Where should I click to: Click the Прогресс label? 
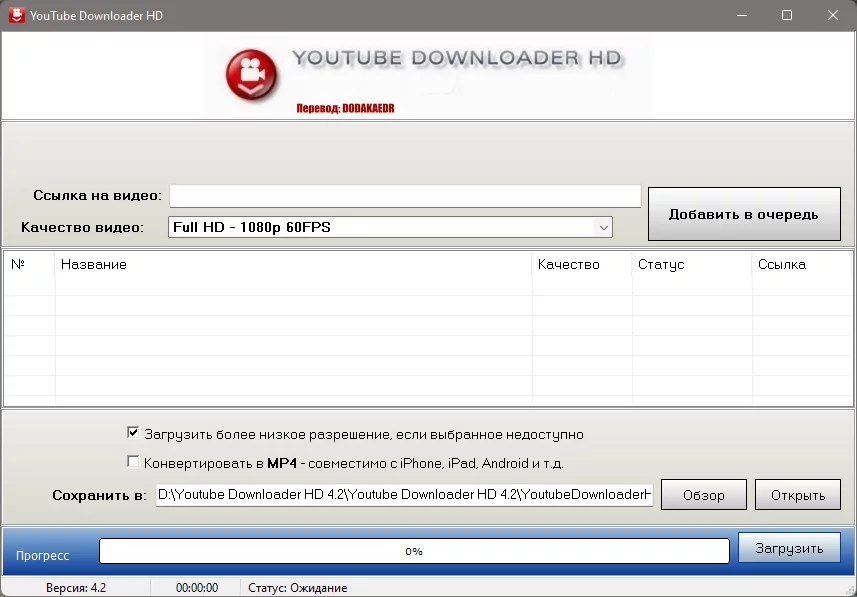coord(42,555)
